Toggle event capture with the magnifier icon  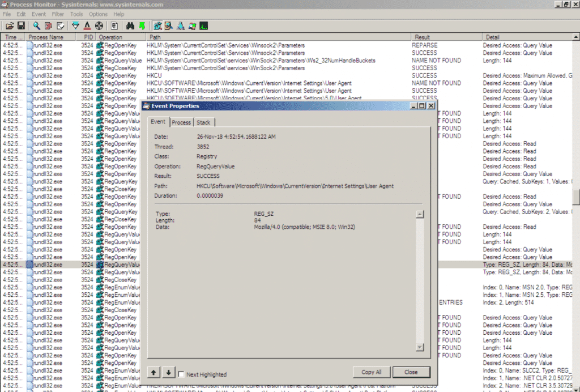(37, 25)
